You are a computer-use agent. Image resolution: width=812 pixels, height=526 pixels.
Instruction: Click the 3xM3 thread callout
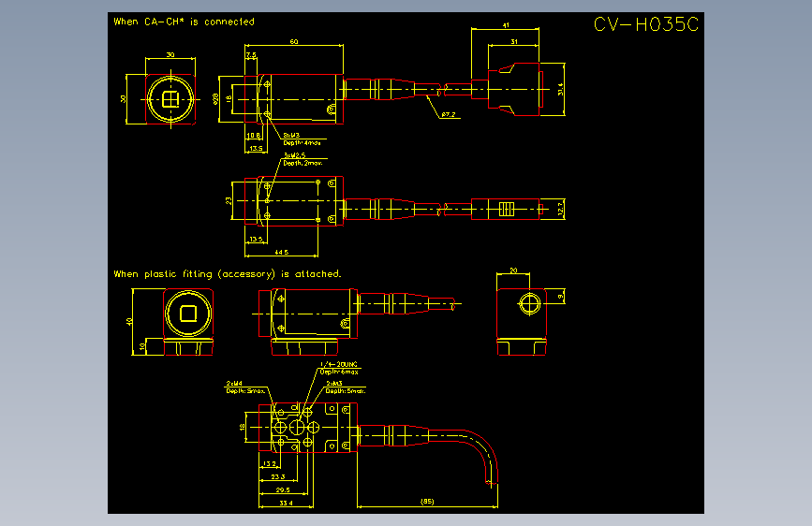tap(291, 136)
